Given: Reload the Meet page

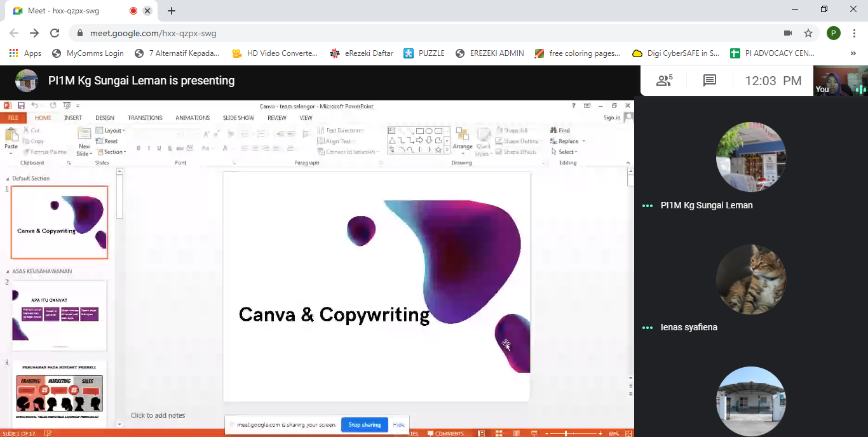Looking at the screenshot, I should point(55,33).
